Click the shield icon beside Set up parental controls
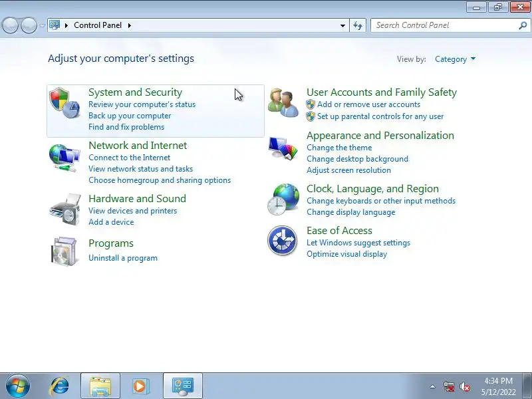Screen dimensions: 532x399 click(311, 116)
